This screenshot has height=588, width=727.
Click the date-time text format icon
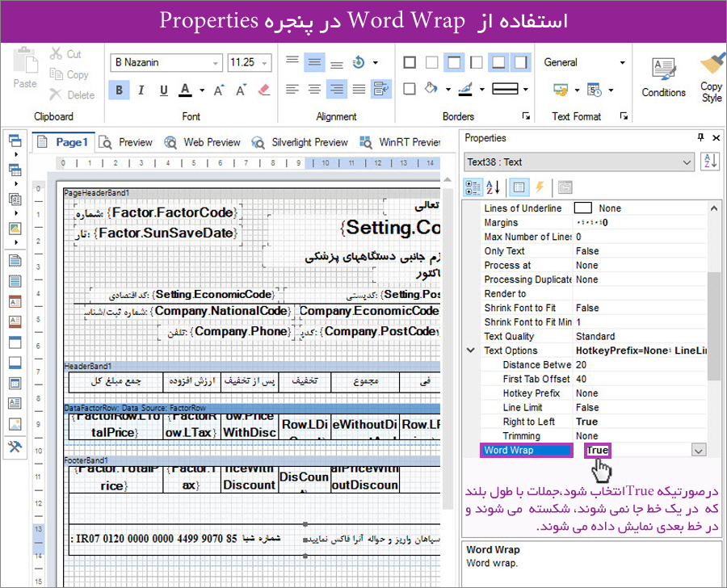(594, 90)
